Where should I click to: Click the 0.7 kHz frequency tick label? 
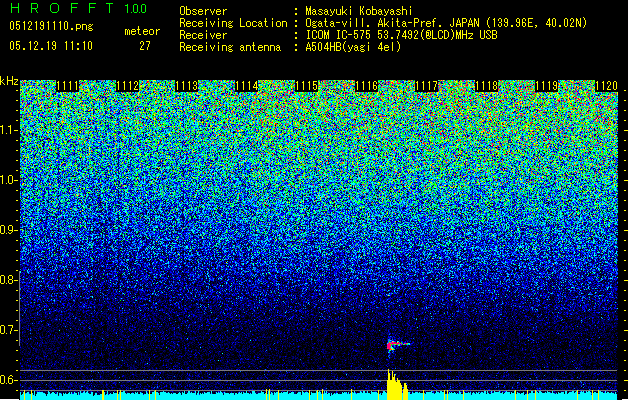point(9,330)
